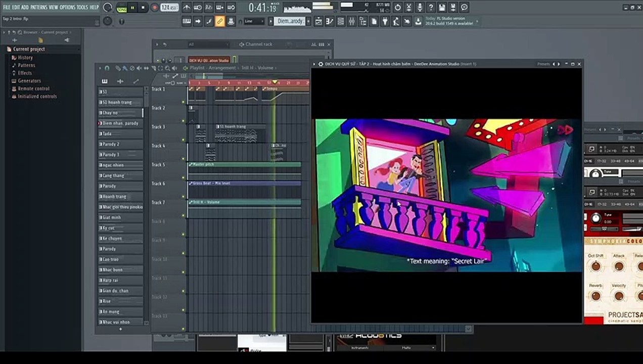Click the stamp tool icon in toolbar

pyautogui.click(x=231, y=21)
